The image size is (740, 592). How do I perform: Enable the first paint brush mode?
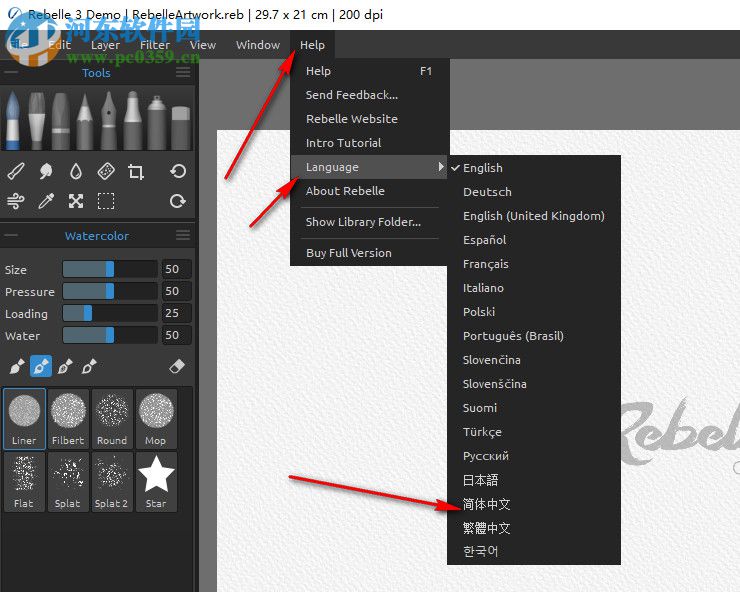[17, 366]
